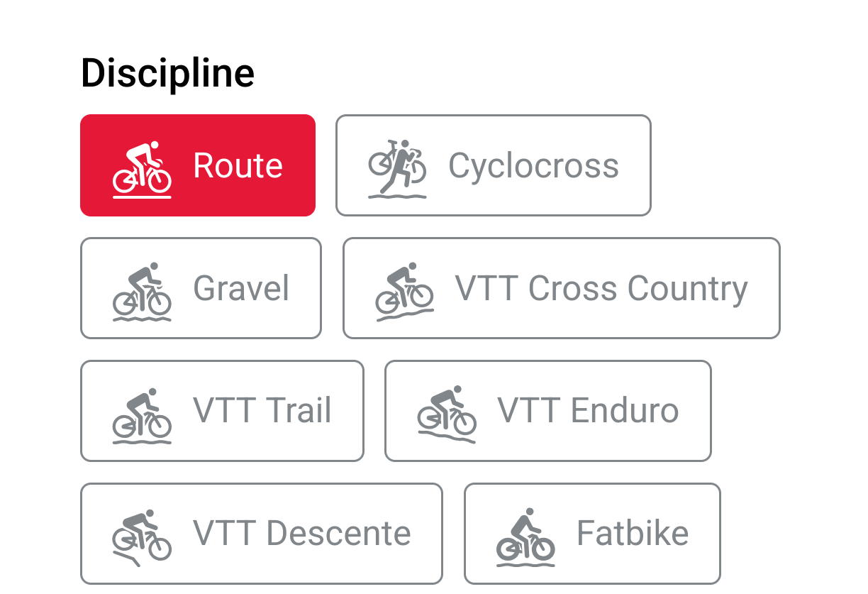
Task: Click the Gravel cyclist icon
Action: point(142,291)
